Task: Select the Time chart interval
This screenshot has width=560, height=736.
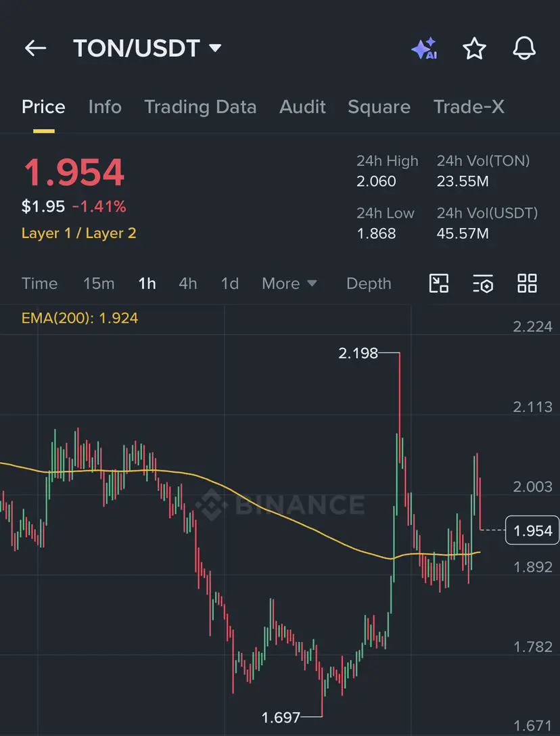Action: pyautogui.click(x=39, y=283)
